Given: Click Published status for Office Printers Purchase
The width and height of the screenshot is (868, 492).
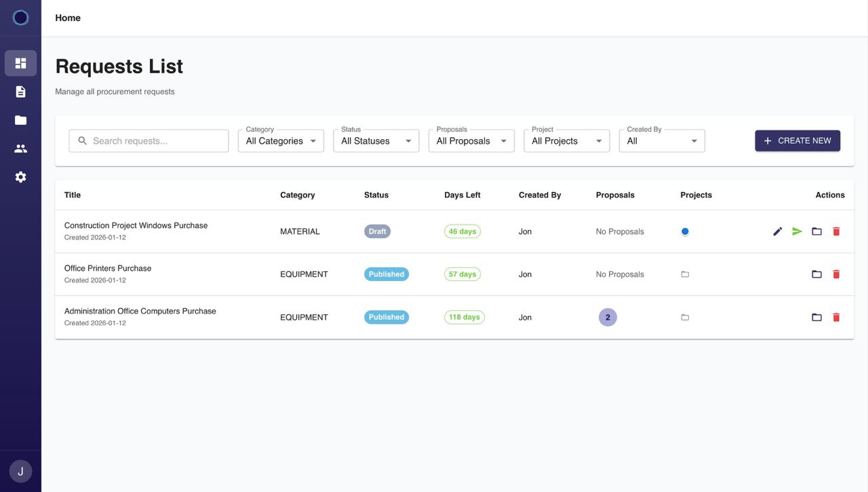Looking at the screenshot, I should (387, 274).
